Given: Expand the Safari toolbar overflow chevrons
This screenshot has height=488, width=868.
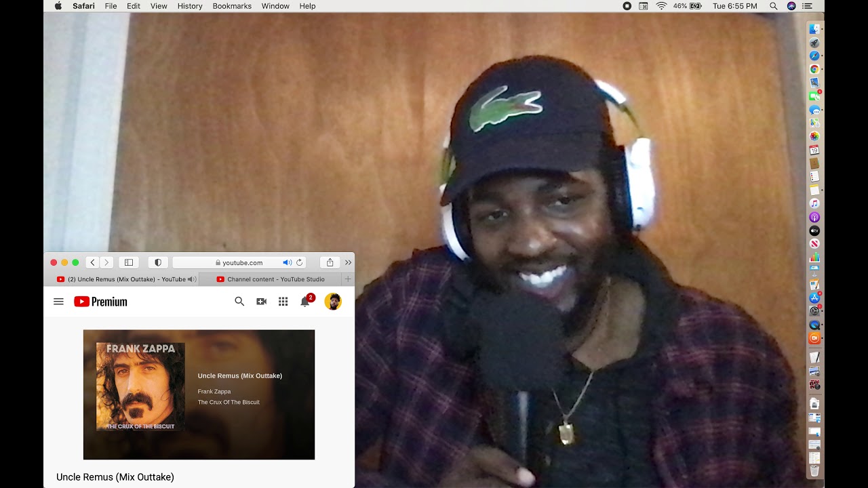Looking at the screenshot, I should pos(348,262).
